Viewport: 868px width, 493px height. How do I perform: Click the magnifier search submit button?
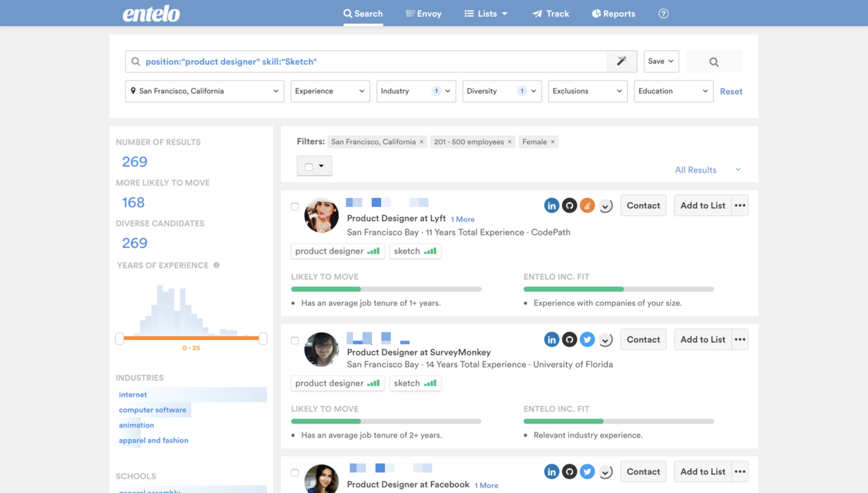coord(714,62)
